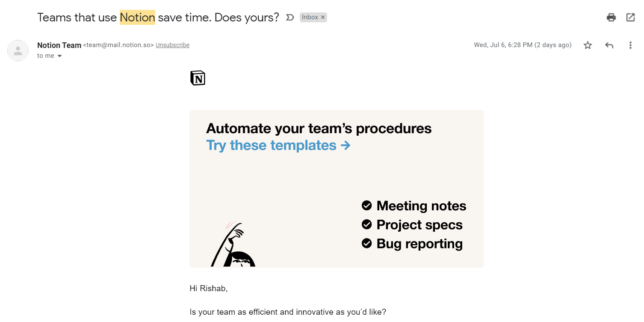Click the highlighted word Notion in subject
Image resolution: width=644 pixels, height=322 pixels.
click(137, 18)
